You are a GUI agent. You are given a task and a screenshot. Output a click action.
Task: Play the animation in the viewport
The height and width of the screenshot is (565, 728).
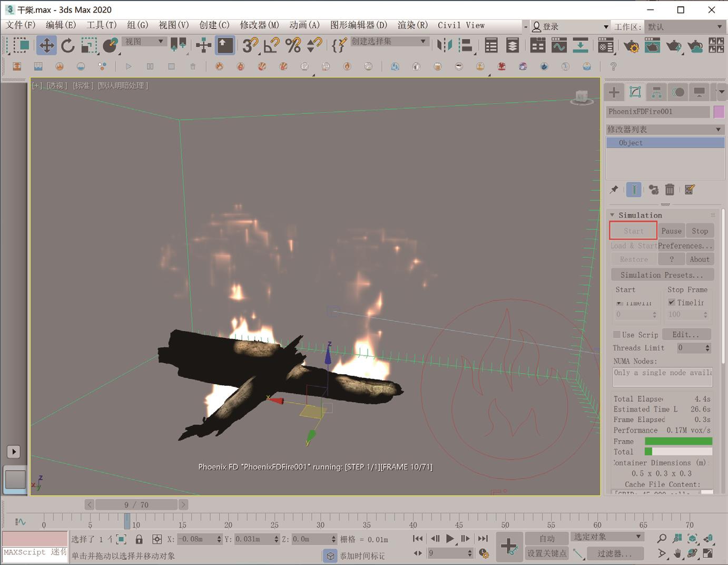pos(450,539)
